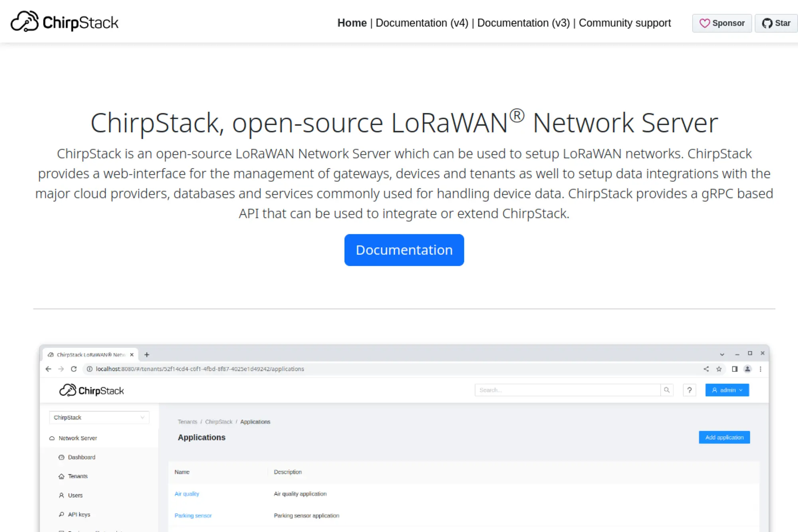This screenshot has width=798, height=532.
Task: Click the new tab plus icon
Action: (x=147, y=354)
